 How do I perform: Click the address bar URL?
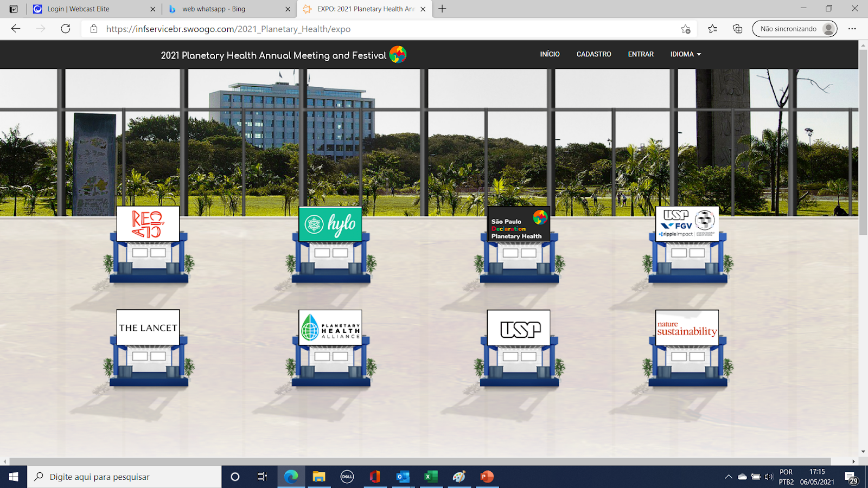click(228, 29)
